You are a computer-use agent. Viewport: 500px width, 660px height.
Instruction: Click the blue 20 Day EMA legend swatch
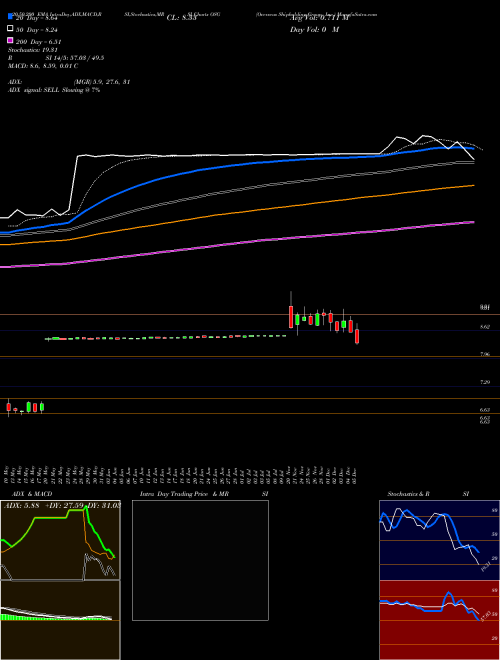click(11, 17)
